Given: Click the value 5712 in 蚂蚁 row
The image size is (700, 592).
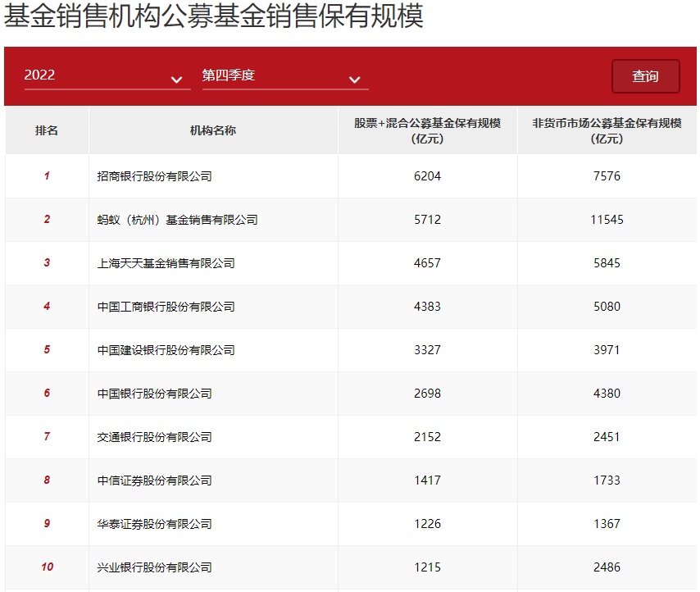Looking at the screenshot, I should click(x=427, y=220).
